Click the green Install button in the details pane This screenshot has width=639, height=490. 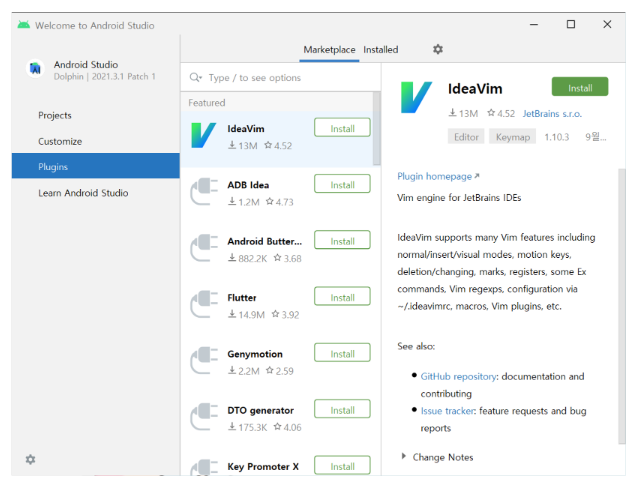pyautogui.click(x=580, y=87)
